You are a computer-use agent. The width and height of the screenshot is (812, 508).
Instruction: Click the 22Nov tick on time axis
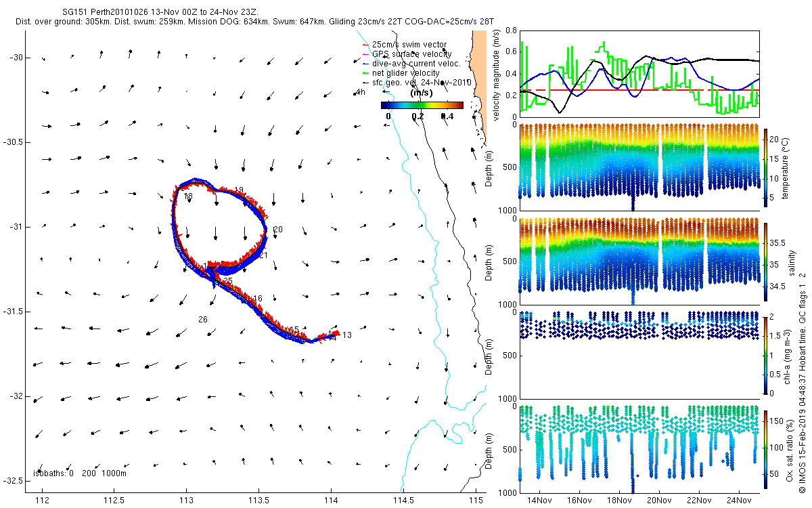click(698, 501)
